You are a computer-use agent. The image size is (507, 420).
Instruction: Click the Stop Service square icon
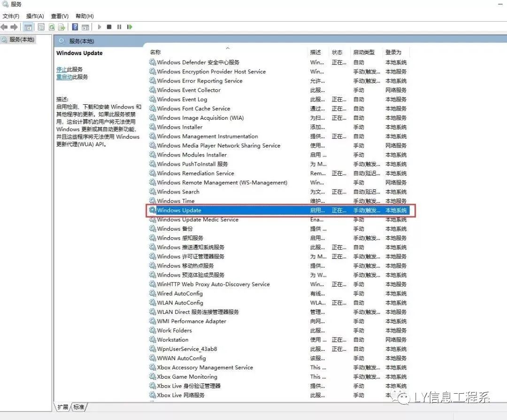pos(109,27)
